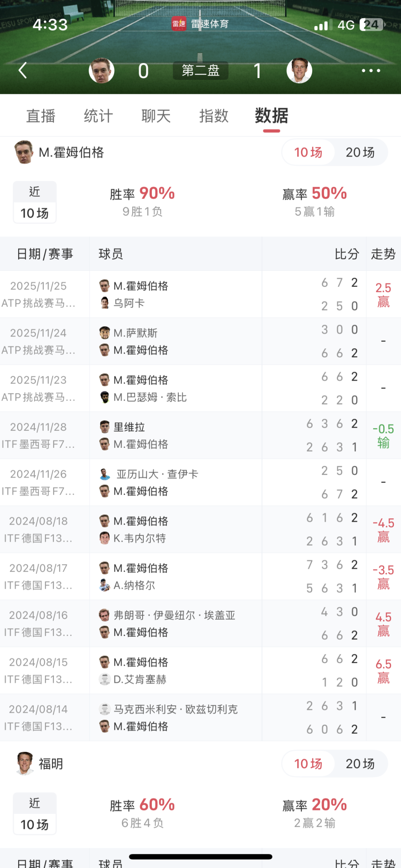Tap K.韦内尔特 player avatar icon
The image size is (401, 868).
105,538
